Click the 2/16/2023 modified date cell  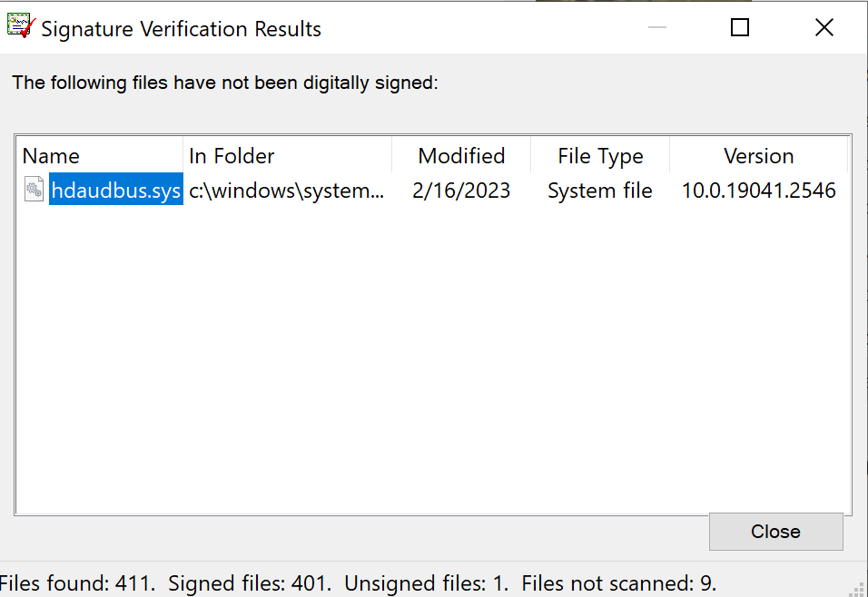coord(461,191)
